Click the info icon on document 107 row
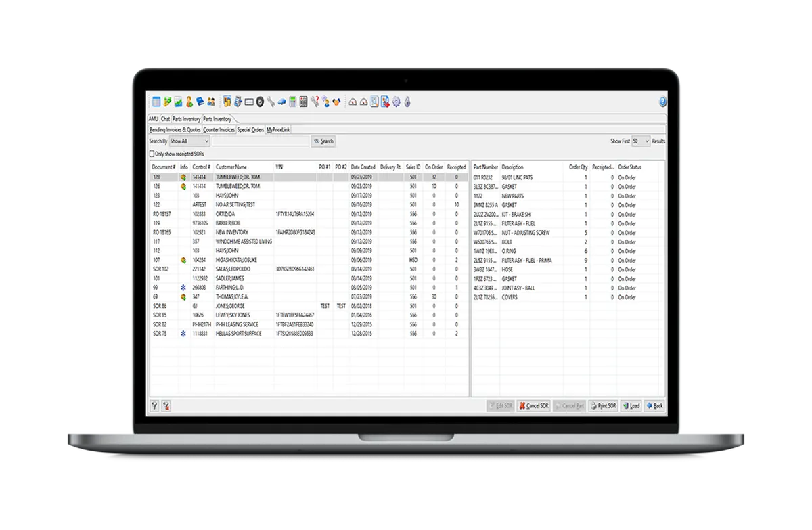Screen dimensions: 812x530 pyautogui.click(x=183, y=260)
